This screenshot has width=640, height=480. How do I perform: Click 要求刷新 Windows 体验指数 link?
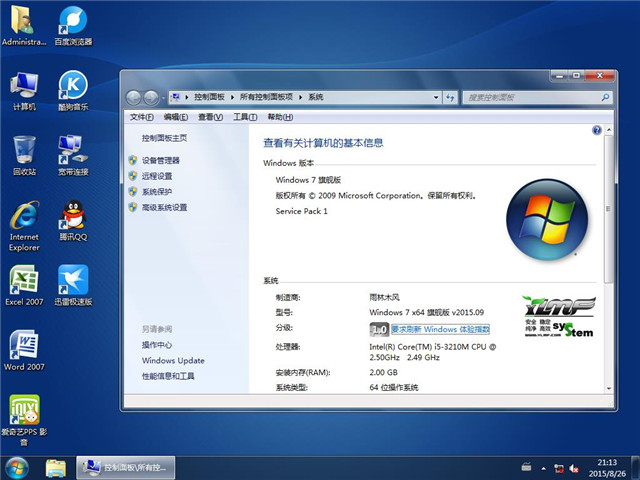click(x=440, y=329)
